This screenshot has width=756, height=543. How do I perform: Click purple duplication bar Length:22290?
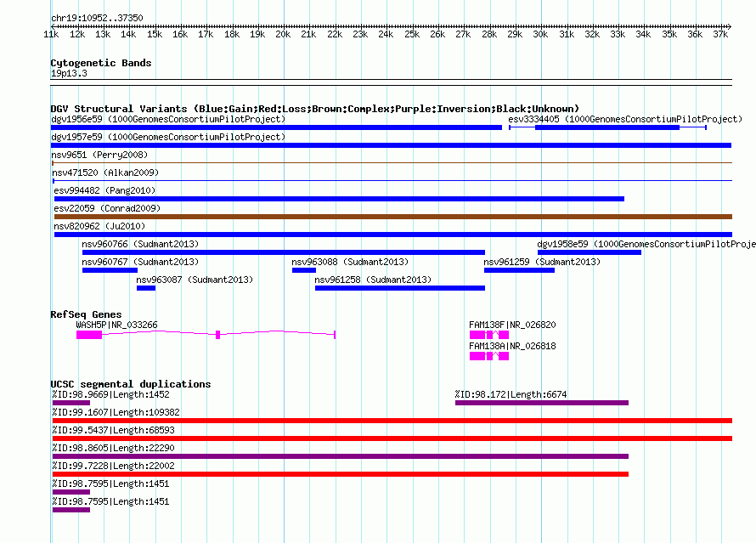[341, 456]
